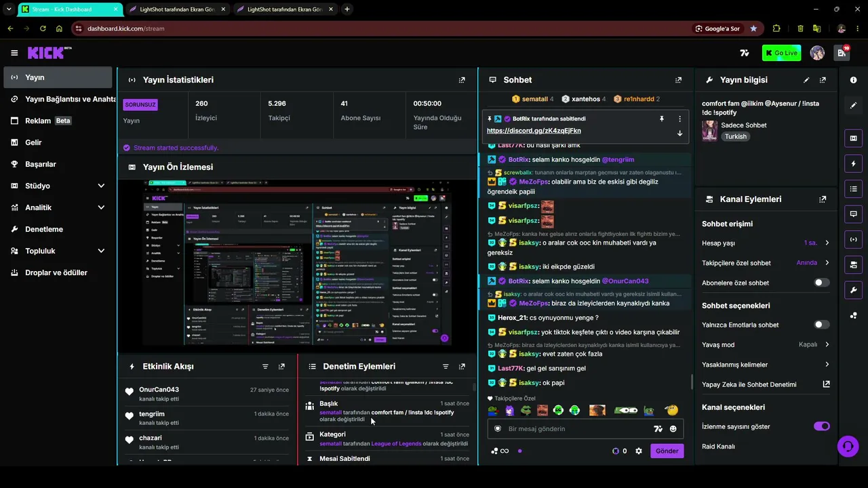This screenshot has width=868, height=488.
Task: Pop out the Etkinlik Akışı panel
Action: pos(281,367)
